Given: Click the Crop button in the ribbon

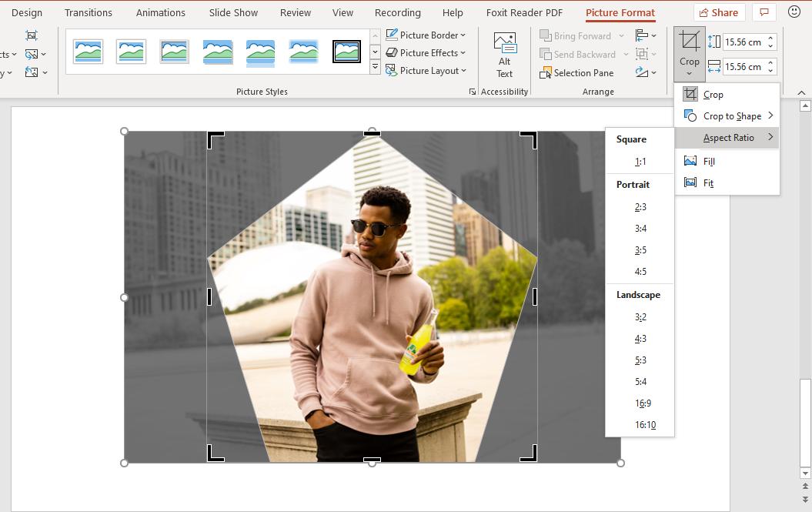Looking at the screenshot, I should click(x=689, y=45).
